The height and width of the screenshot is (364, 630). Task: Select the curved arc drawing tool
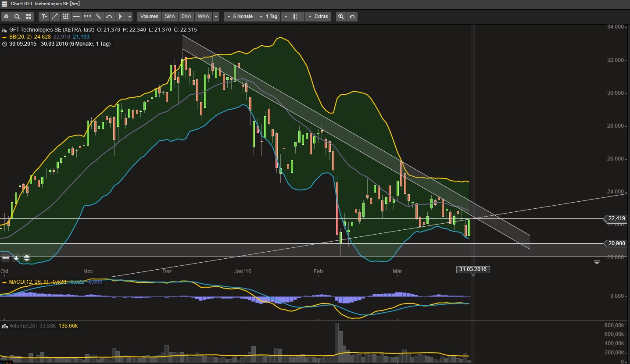[x=109, y=17]
